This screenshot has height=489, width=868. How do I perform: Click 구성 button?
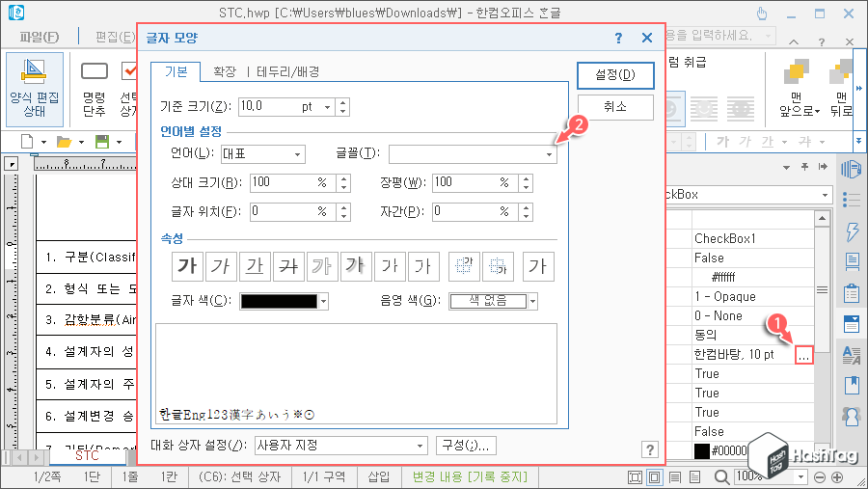pyautogui.click(x=466, y=446)
